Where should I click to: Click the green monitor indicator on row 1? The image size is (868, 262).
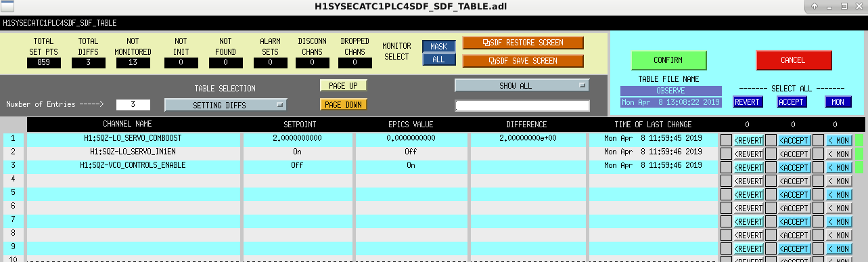[x=859, y=140]
